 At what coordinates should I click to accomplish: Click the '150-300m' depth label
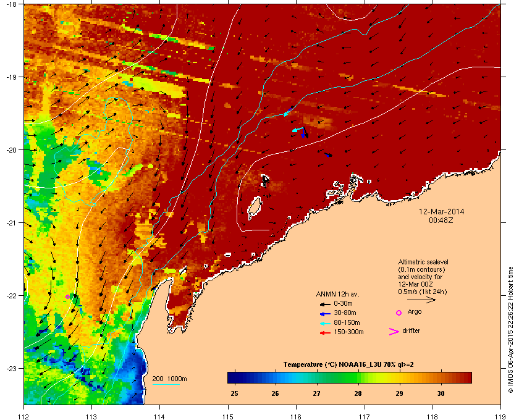click(348, 332)
